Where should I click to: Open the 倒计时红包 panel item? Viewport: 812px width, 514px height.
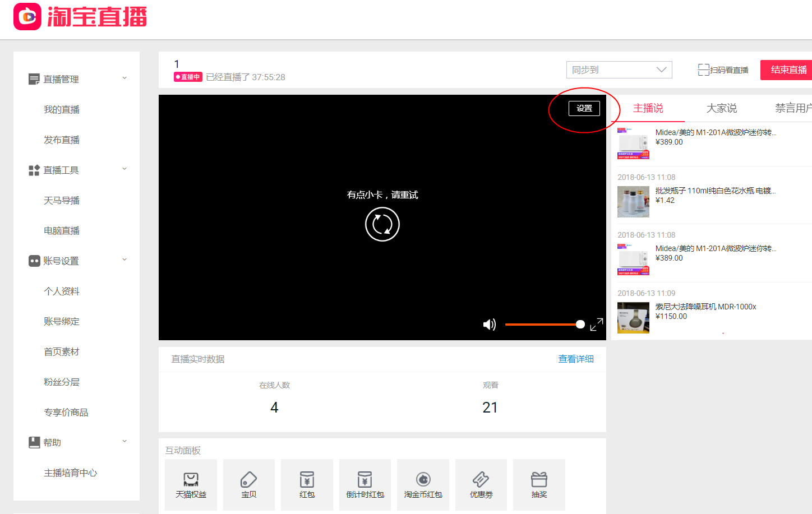point(365,485)
